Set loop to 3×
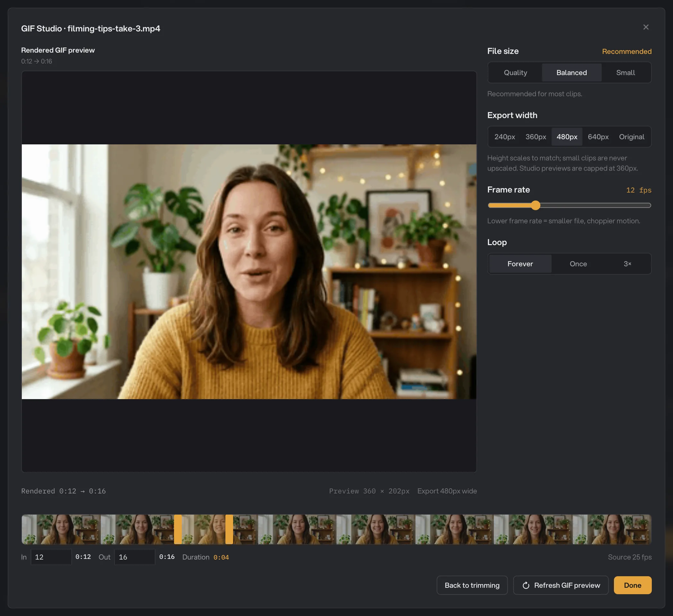 point(627,264)
